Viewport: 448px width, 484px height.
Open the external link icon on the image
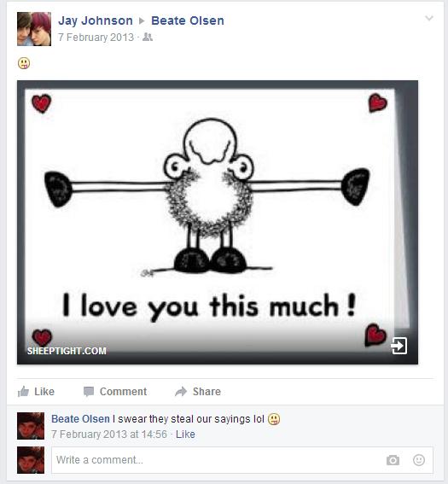399,346
